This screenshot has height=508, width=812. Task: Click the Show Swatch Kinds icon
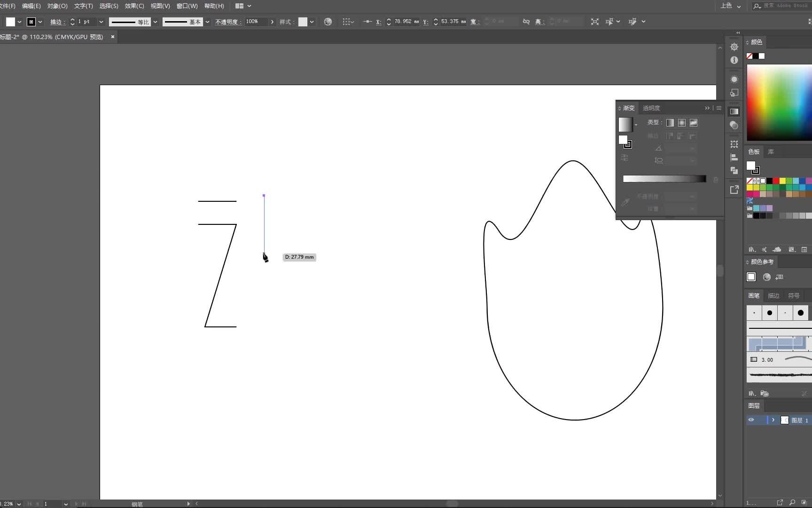click(x=791, y=249)
